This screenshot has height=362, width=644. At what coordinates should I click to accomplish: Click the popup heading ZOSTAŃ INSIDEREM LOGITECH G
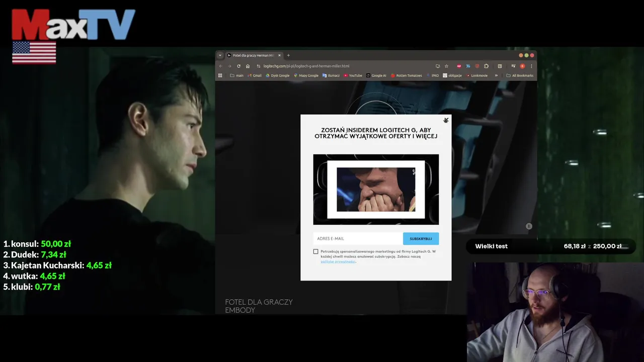coord(376,133)
